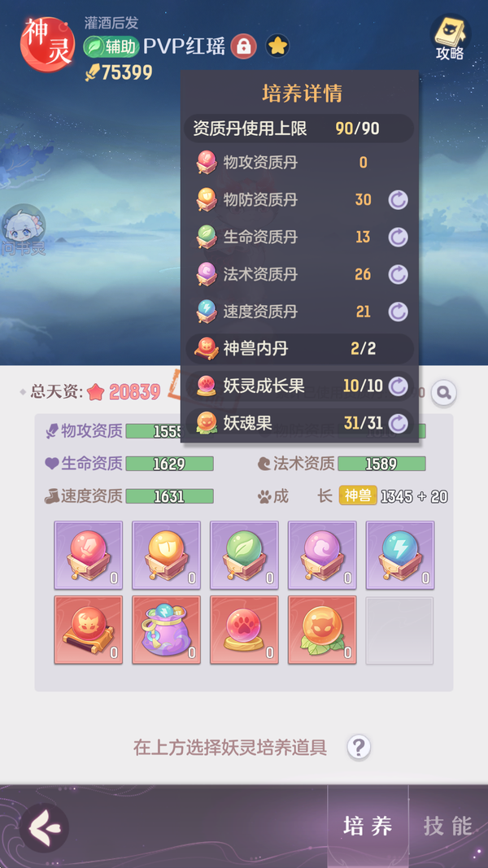Toggle the gold star favorite icon
This screenshot has width=488, height=868.
(x=277, y=46)
